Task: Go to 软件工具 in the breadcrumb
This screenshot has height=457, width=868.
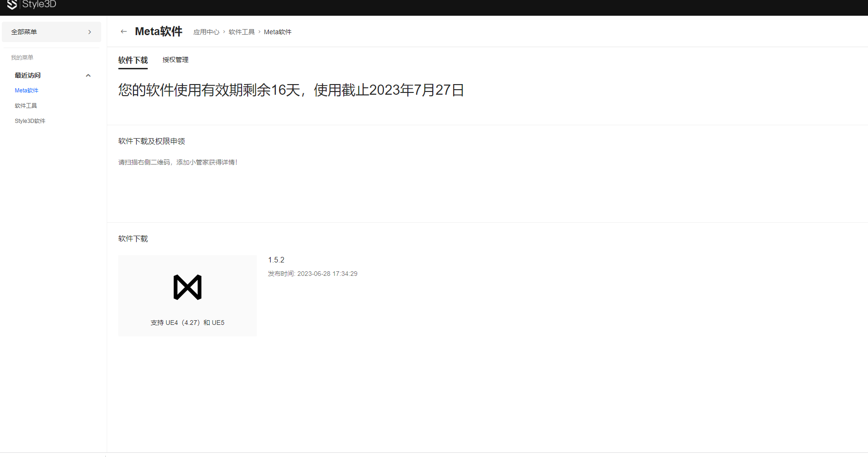Action: click(242, 32)
